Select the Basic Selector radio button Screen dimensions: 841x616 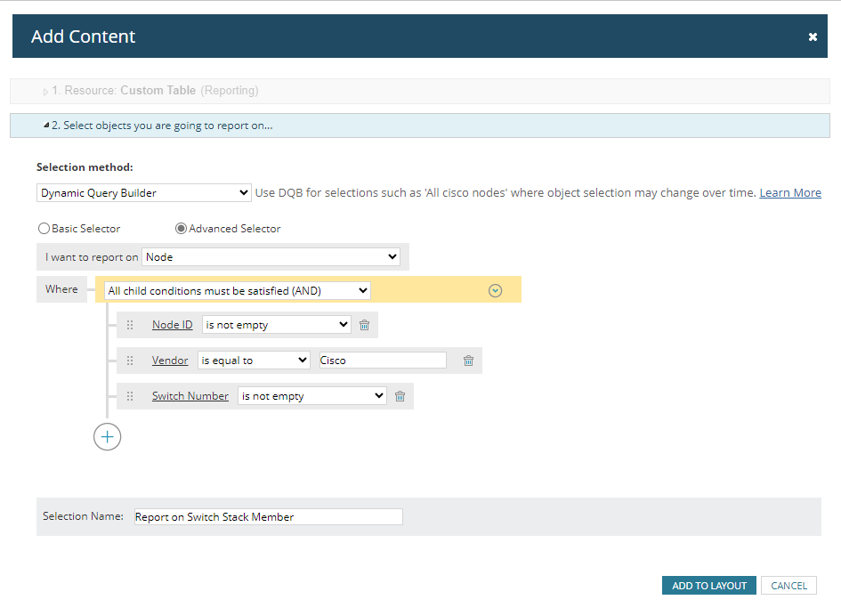pyautogui.click(x=44, y=228)
